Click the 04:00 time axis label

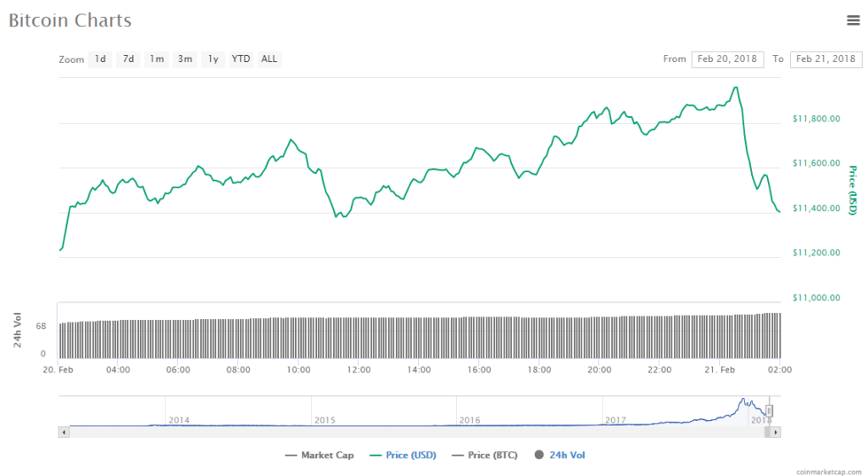pyautogui.click(x=118, y=370)
